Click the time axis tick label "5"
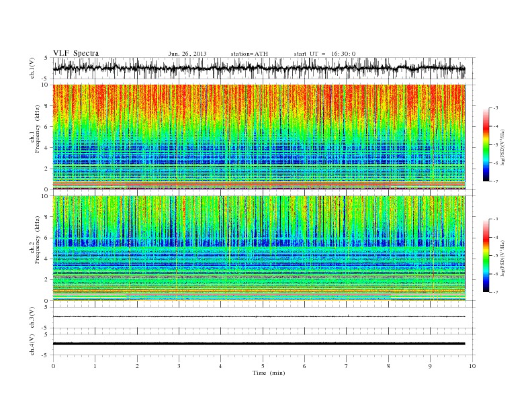 (x=263, y=366)
